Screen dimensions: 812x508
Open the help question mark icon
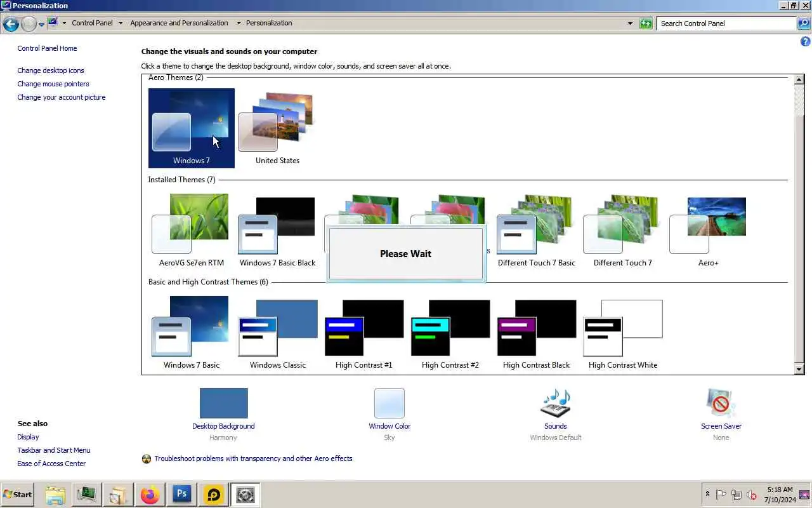[806, 41]
